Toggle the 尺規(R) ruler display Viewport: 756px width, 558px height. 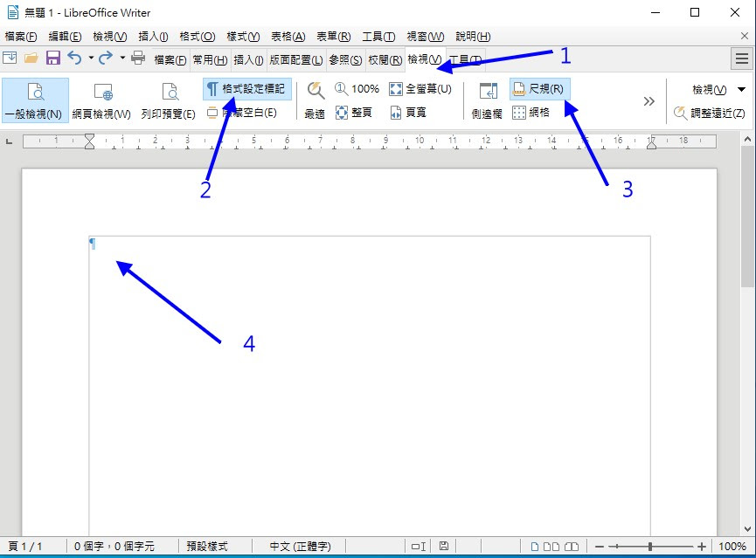point(539,89)
